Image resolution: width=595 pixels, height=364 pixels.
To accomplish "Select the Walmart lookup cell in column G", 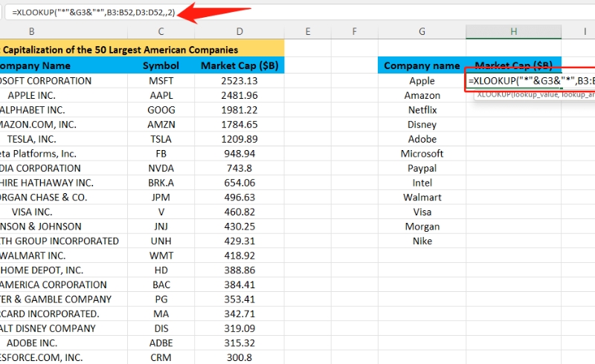I will pyautogui.click(x=422, y=197).
